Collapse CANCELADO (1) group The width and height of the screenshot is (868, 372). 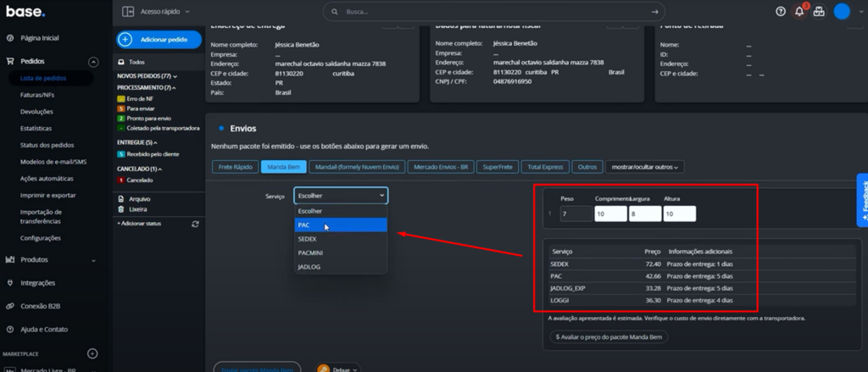159,169
